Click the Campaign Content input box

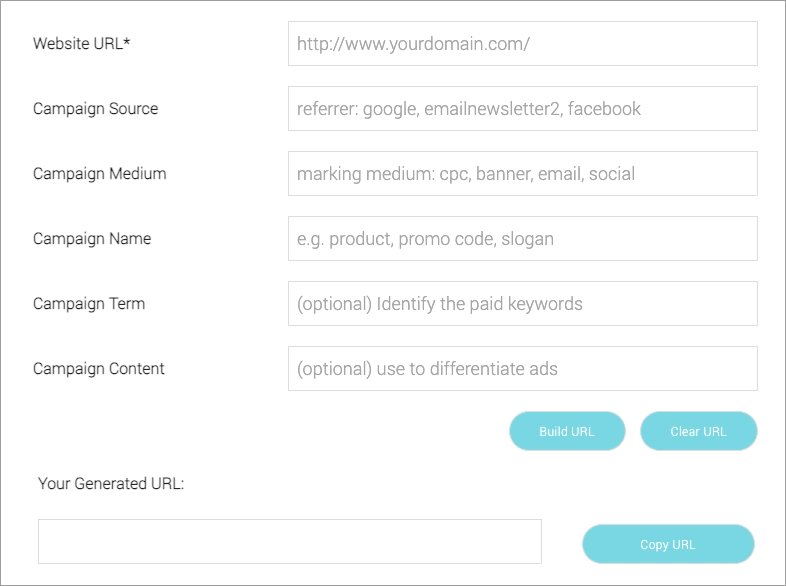coord(523,368)
